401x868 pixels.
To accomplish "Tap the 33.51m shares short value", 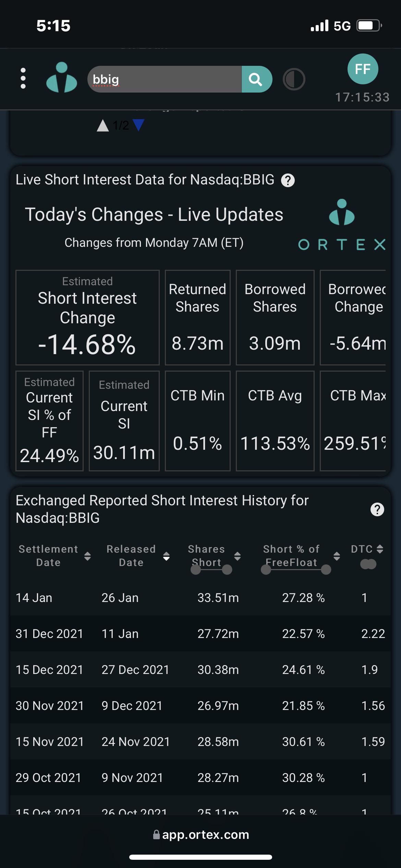I will click(218, 598).
